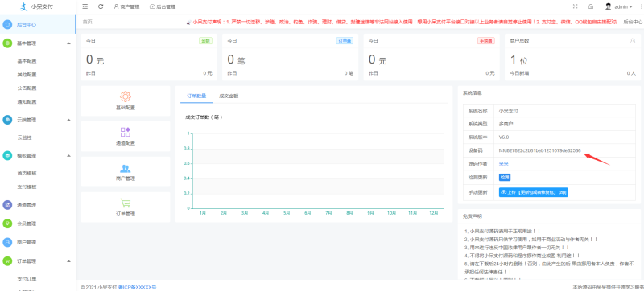Select 首页模板 submenu item

point(27,173)
